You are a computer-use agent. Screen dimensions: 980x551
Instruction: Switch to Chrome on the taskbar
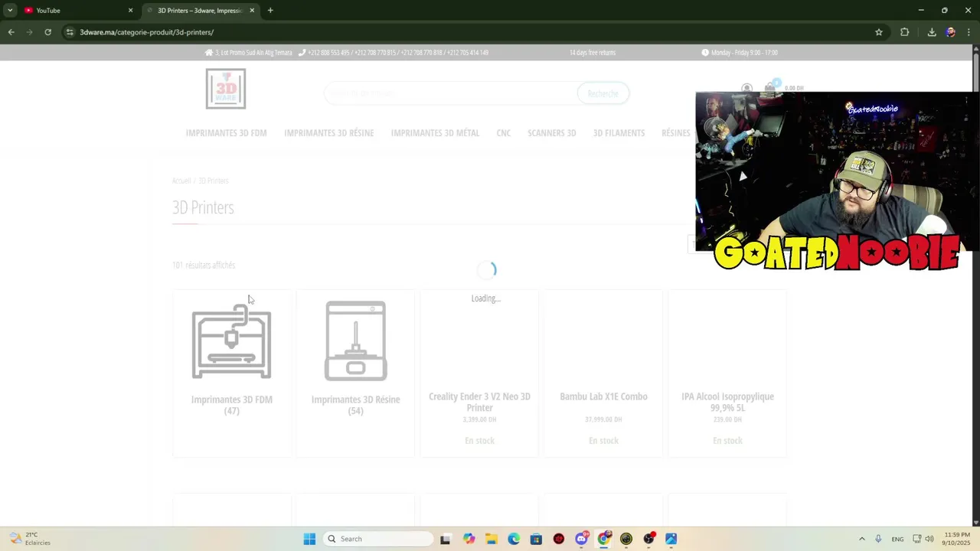(604, 539)
